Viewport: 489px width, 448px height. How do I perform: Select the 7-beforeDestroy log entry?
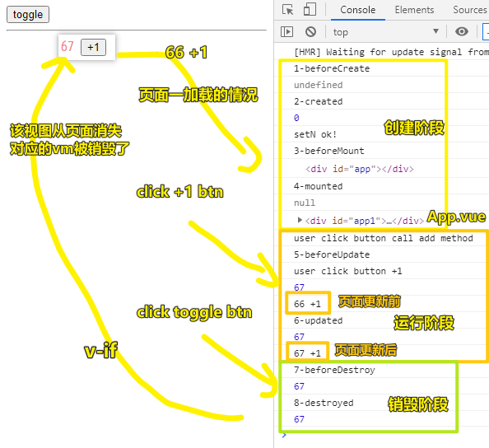334,370
